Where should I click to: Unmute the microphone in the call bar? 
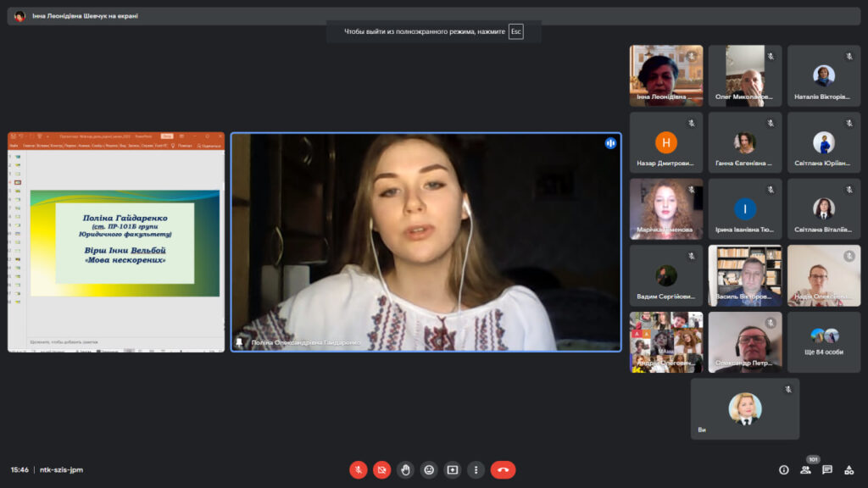tap(359, 469)
